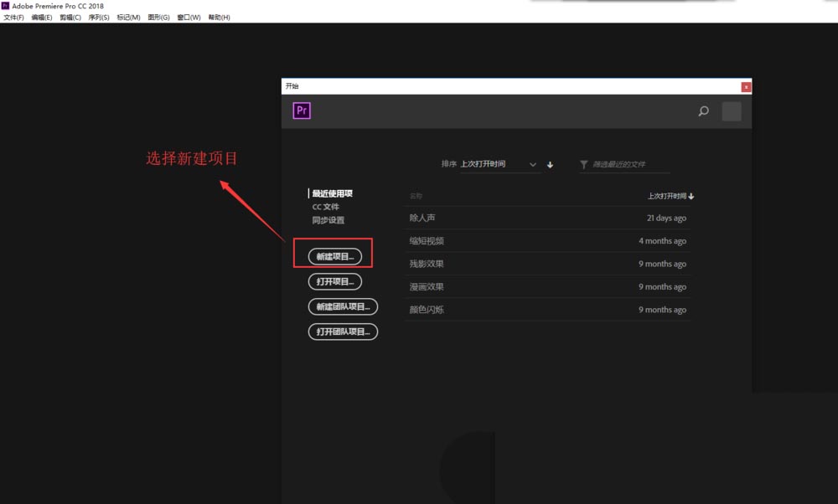
Task: Click the 打开团队项目... button
Action: pos(343,332)
